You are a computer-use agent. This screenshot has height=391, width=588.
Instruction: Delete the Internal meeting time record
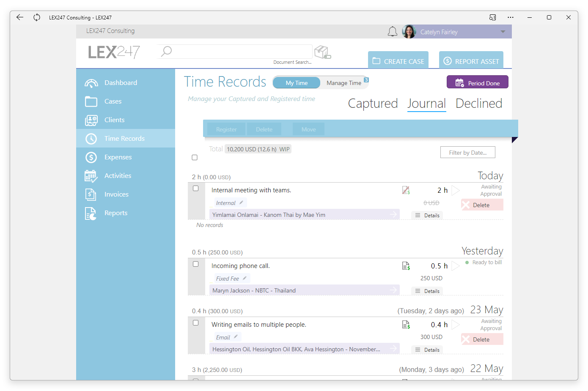click(482, 205)
